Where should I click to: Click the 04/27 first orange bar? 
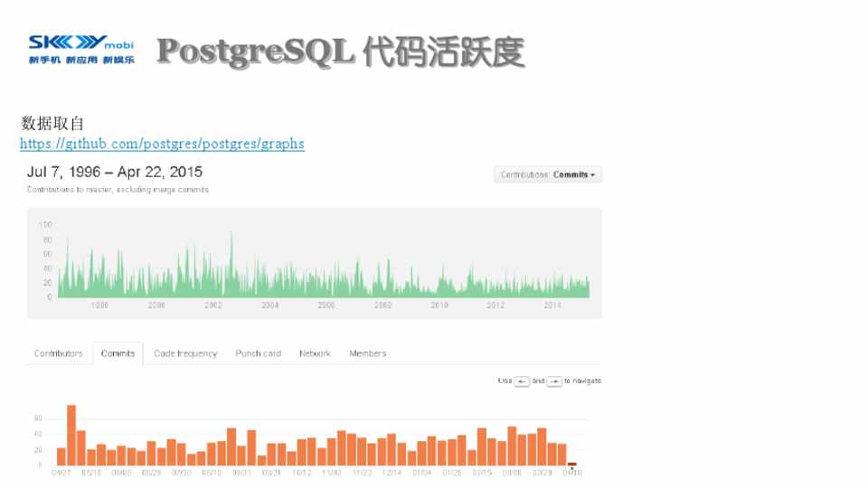tap(61, 456)
